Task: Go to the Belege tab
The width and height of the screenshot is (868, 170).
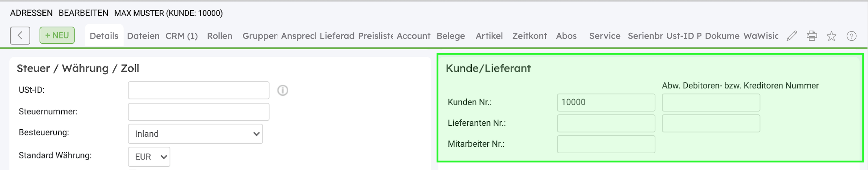Action: click(x=451, y=36)
